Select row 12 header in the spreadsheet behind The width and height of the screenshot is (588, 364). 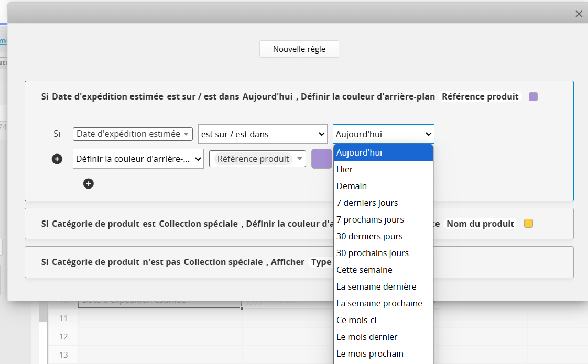click(63, 337)
